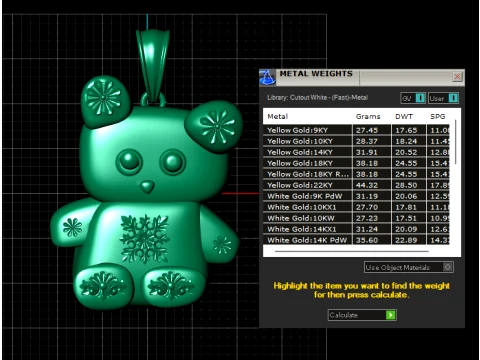This screenshot has width=480, height=360.
Task: Click the 22.89 DWT value
Action: pyautogui.click(x=406, y=240)
